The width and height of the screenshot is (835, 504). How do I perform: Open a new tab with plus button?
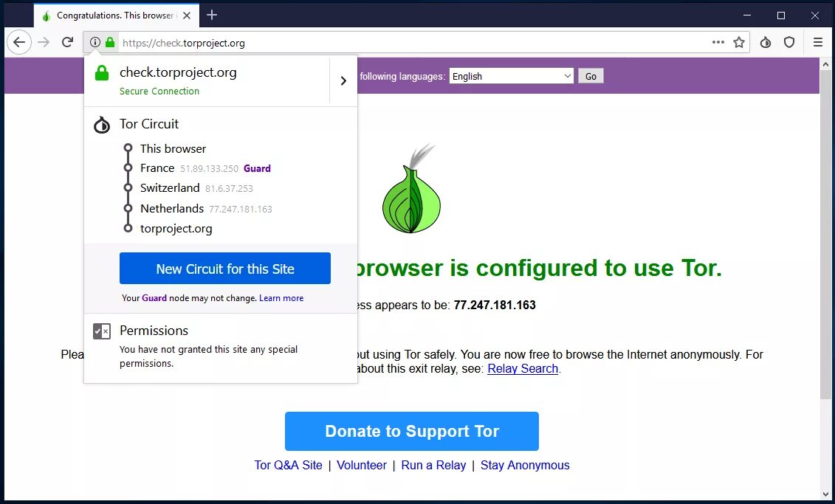pos(211,15)
